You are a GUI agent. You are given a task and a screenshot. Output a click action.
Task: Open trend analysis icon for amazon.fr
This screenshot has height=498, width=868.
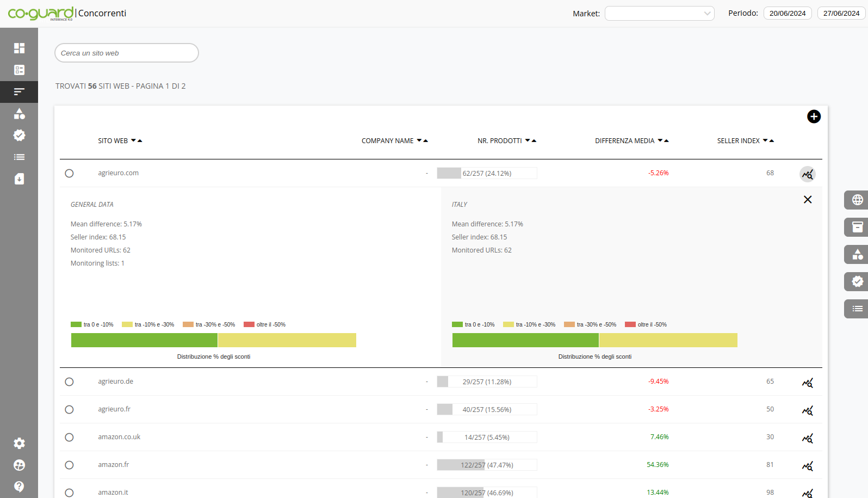pos(807,466)
